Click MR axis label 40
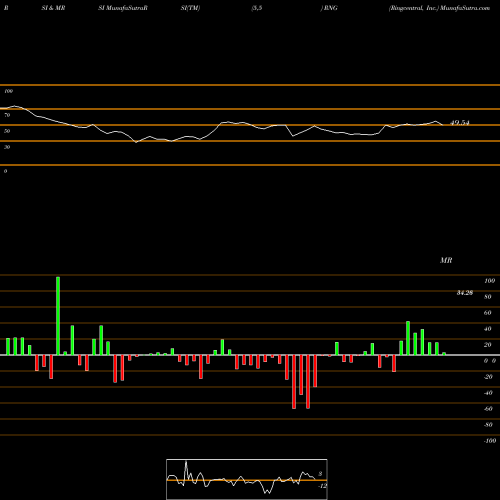This screenshot has width=500, height=500. click(488, 329)
